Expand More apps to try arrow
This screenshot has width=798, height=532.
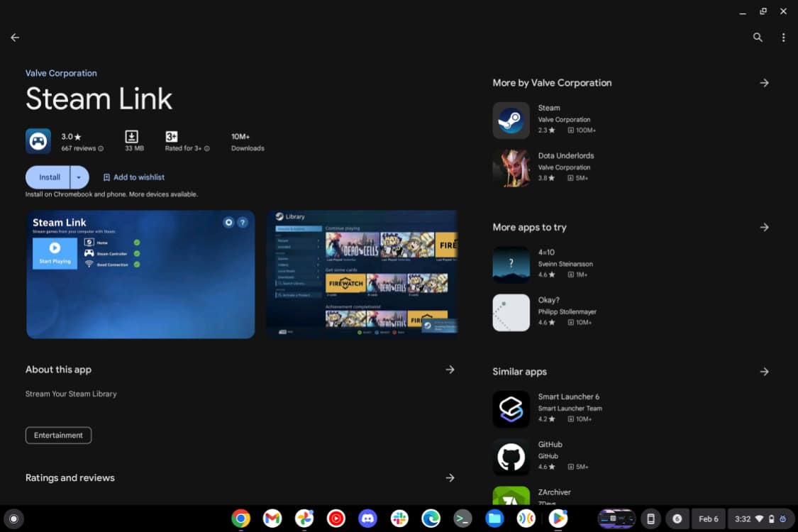pos(765,228)
